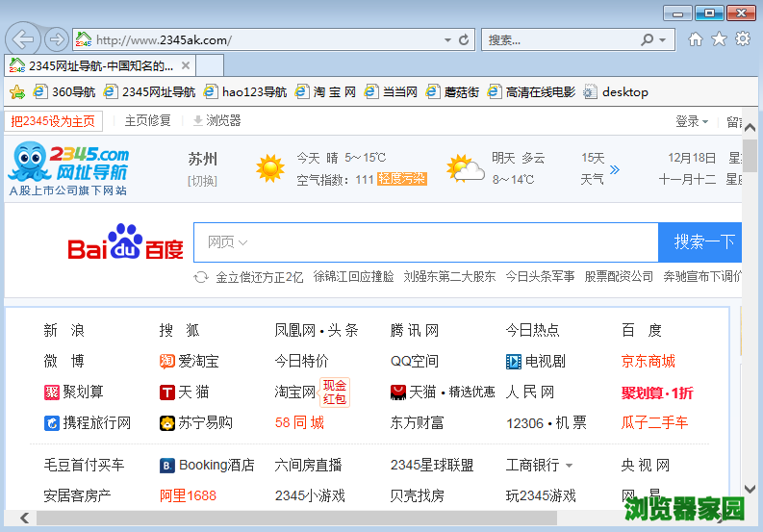Expand the 登录 login dropdown
Viewport: 763px width, 532px height.
tap(691, 121)
